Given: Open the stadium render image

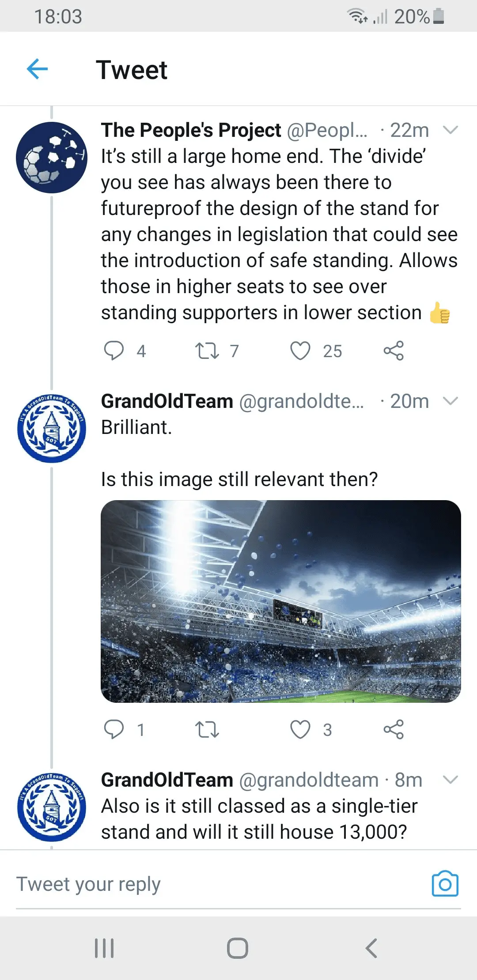Looking at the screenshot, I should 281,601.
